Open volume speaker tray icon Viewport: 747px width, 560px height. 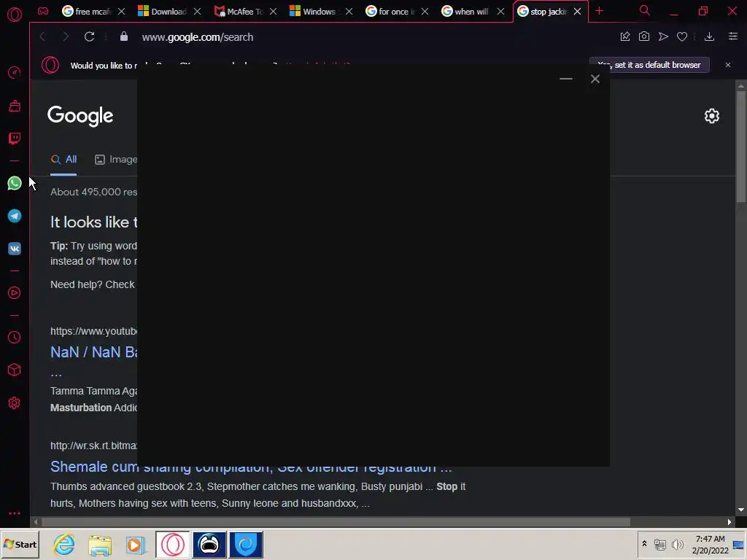point(678,544)
